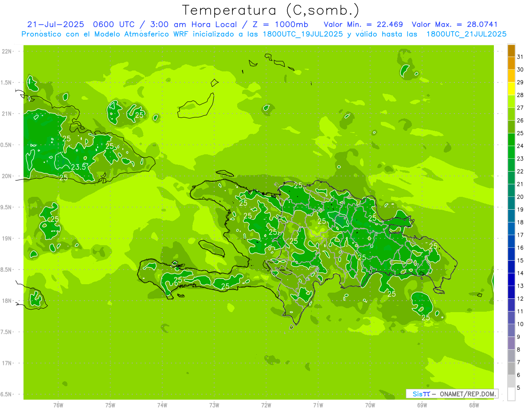Screen dimensions: 532x411
Task: Click the '72W' longitude axis label
Action: click(x=266, y=405)
